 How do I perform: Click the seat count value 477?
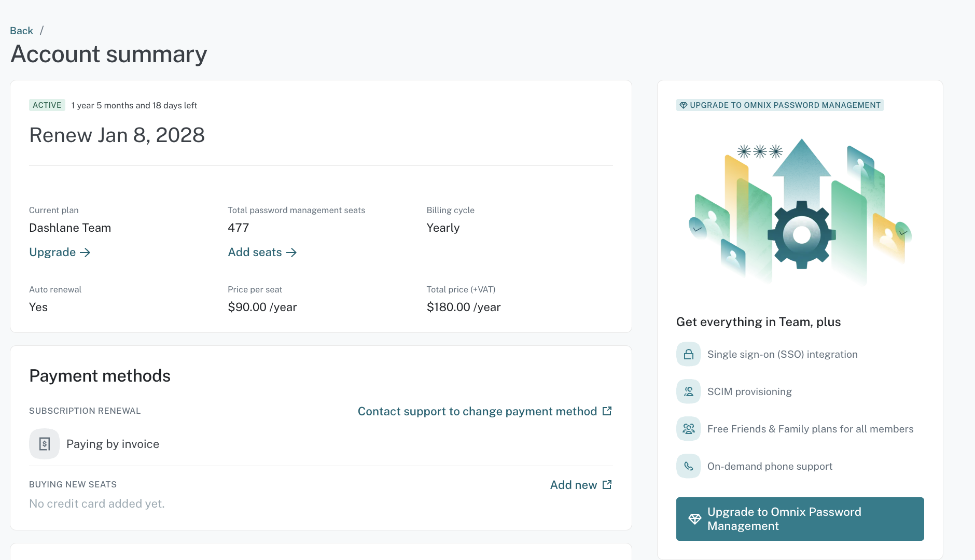(x=239, y=228)
